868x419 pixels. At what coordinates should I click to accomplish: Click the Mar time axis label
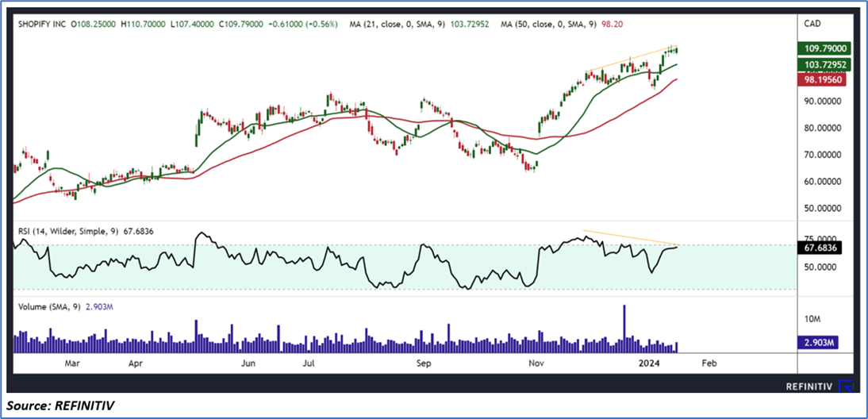click(72, 363)
